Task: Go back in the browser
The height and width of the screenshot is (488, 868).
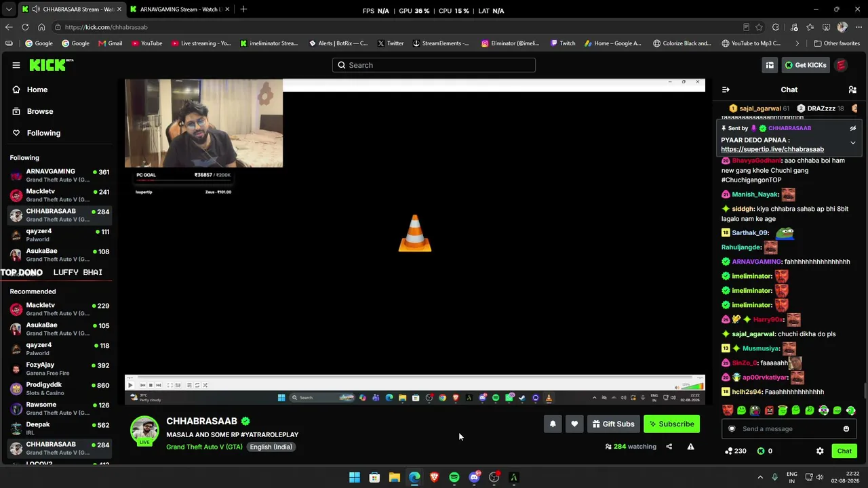Action: (9, 27)
